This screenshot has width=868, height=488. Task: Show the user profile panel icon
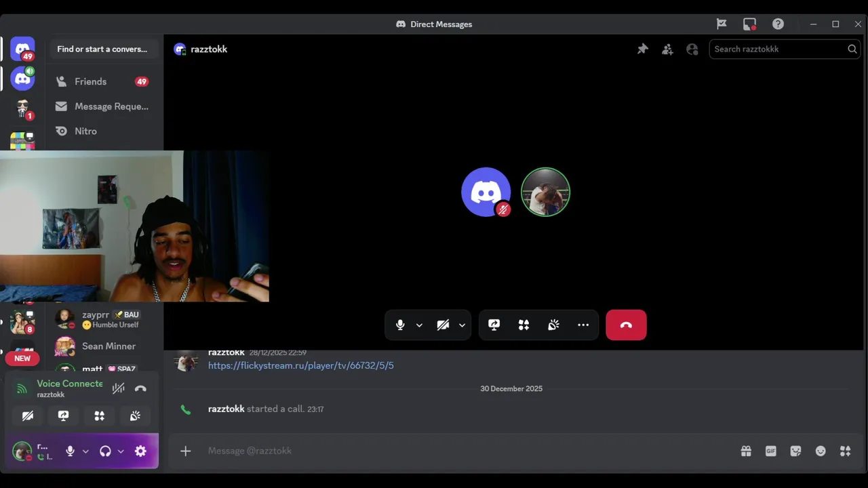(x=692, y=49)
